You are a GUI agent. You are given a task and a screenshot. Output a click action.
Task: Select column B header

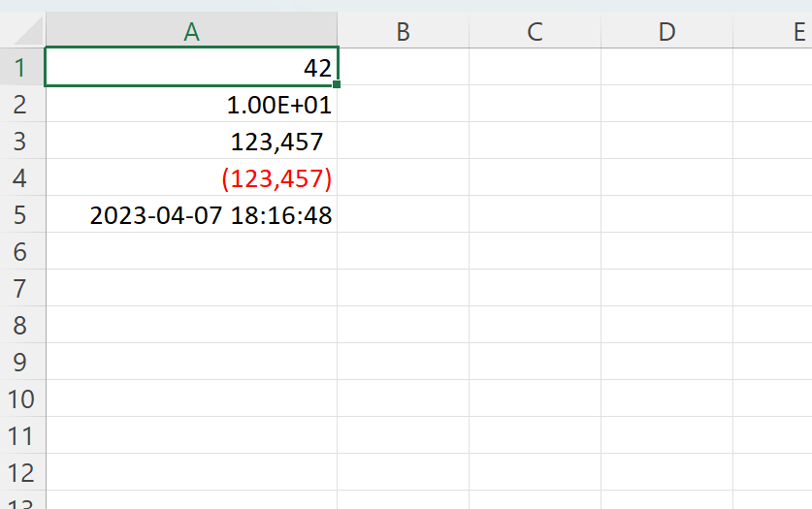(x=403, y=32)
